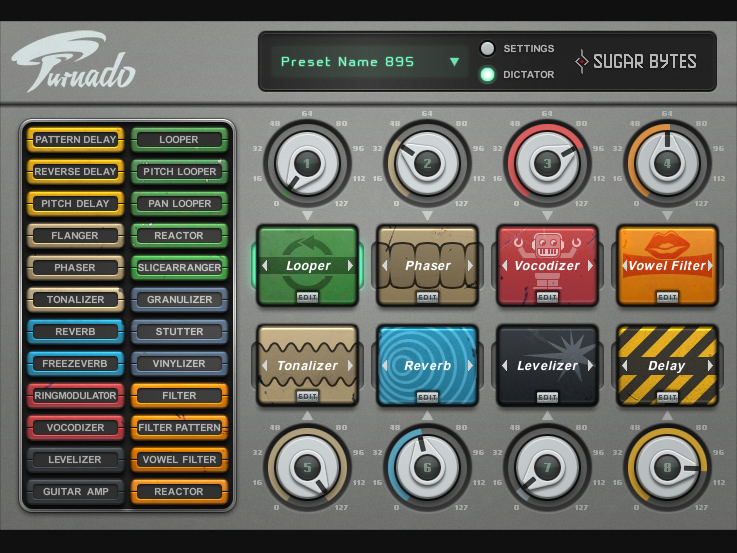
Task: Switch Vowel Filter slot to next effect
Action: click(x=710, y=265)
